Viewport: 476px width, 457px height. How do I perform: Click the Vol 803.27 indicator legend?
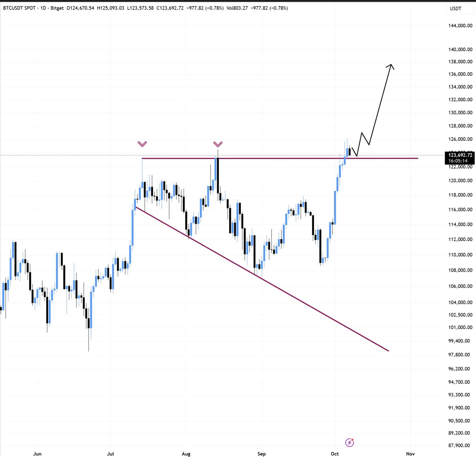[x=237, y=8]
